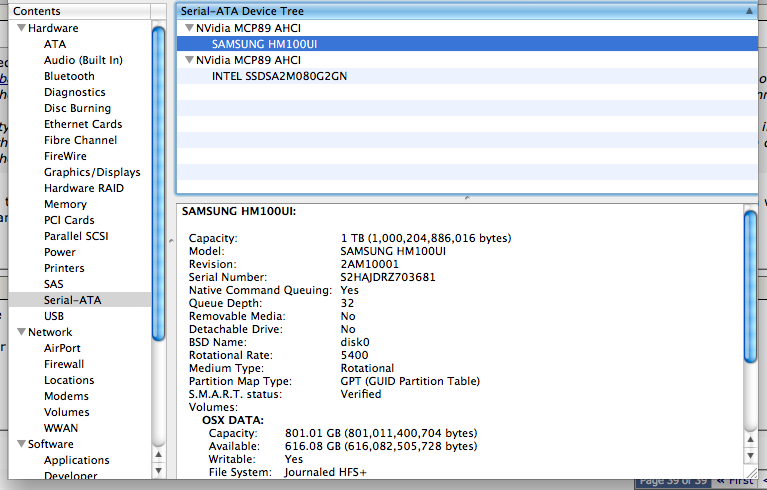Click Rotational Rate value 5400
This screenshot has width=767, height=490.
click(354, 355)
